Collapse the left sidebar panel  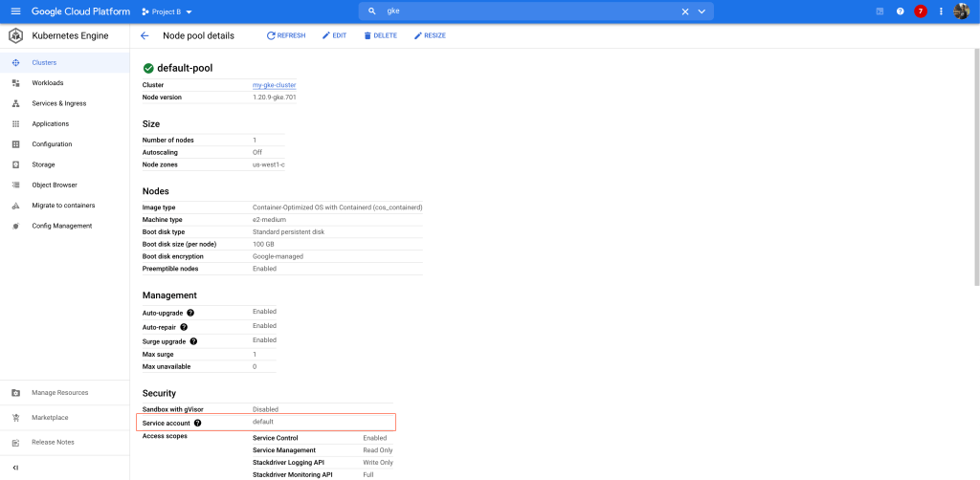(15, 467)
